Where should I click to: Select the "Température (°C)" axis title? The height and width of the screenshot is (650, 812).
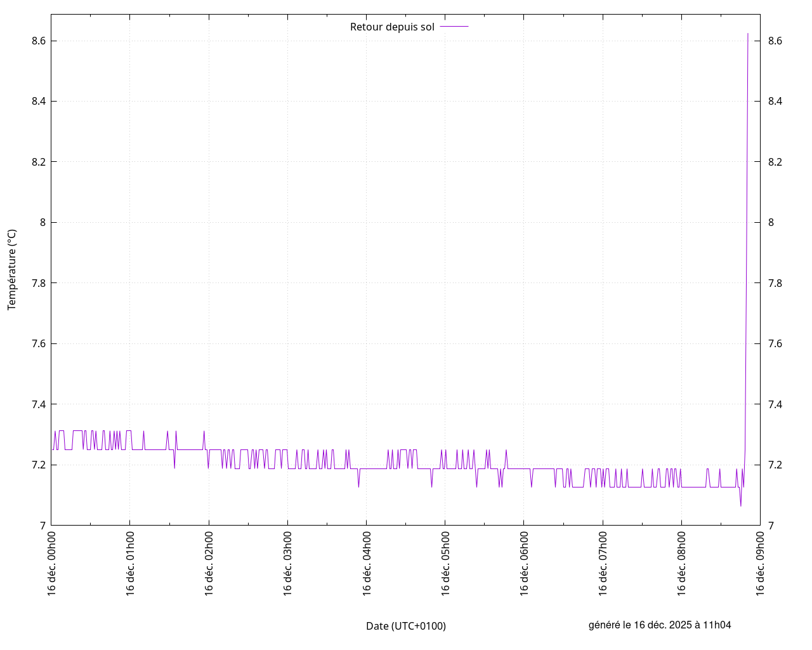pos(12,270)
